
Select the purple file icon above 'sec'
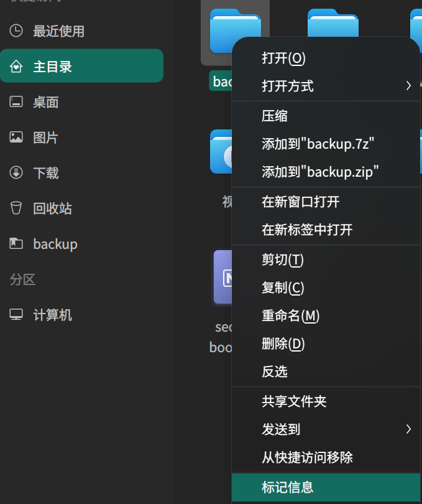pos(223,277)
